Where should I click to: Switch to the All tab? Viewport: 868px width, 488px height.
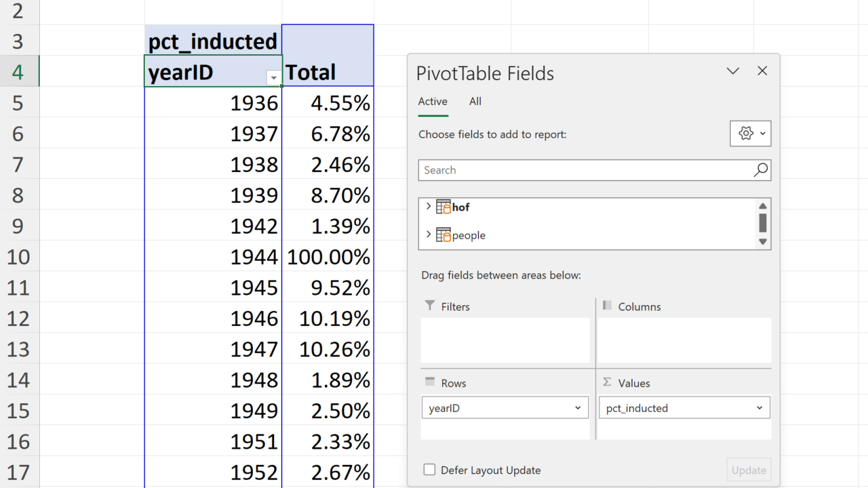[x=475, y=102]
